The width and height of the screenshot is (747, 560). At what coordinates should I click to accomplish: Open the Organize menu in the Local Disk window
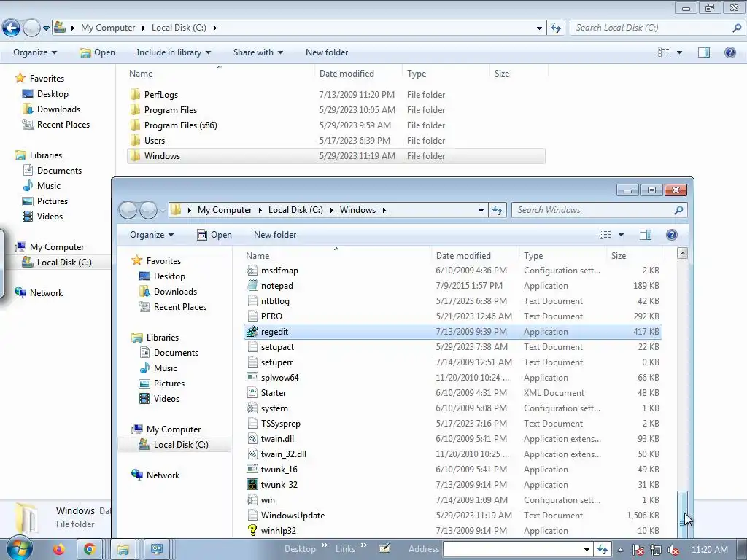[x=35, y=52]
